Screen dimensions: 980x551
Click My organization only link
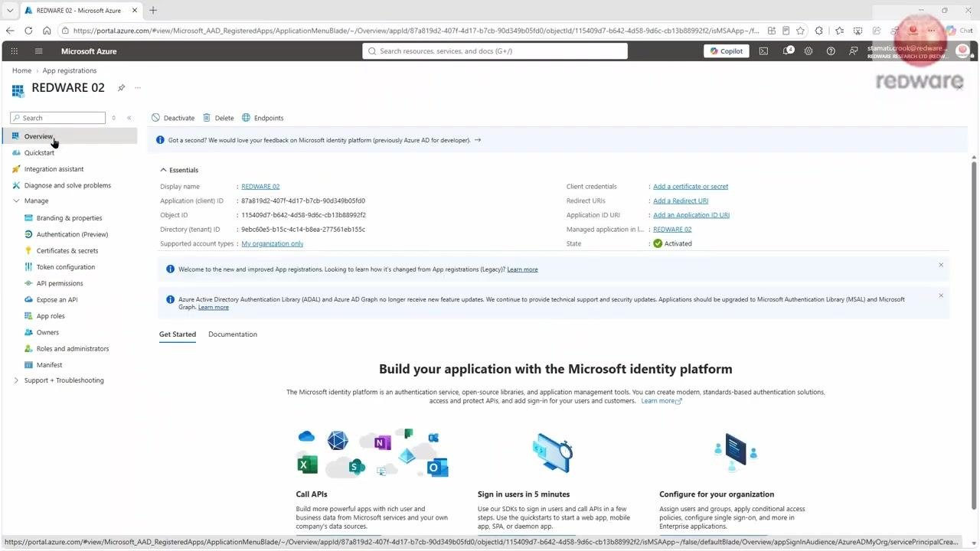pos(273,243)
